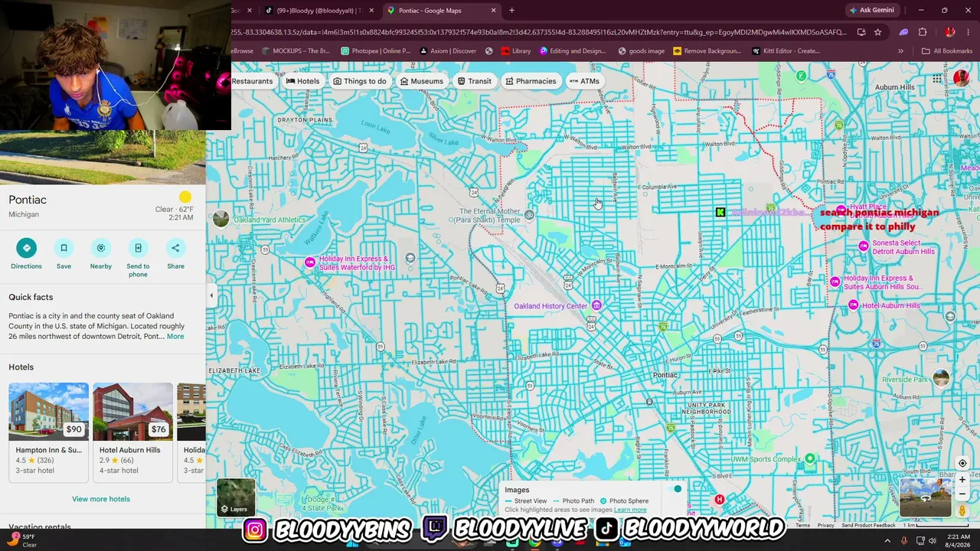The width and height of the screenshot is (980, 551).
Task: Filter map by ATMs
Action: pos(584,81)
